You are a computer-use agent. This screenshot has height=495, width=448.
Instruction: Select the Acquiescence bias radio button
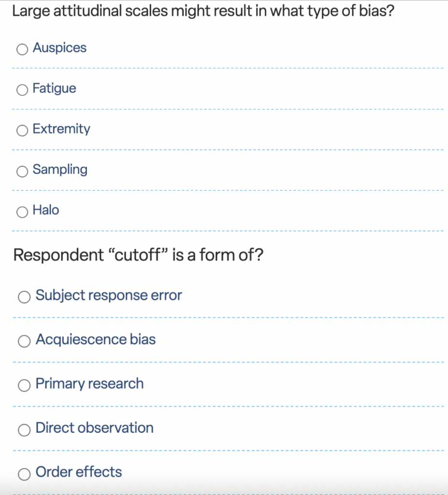tap(24, 341)
